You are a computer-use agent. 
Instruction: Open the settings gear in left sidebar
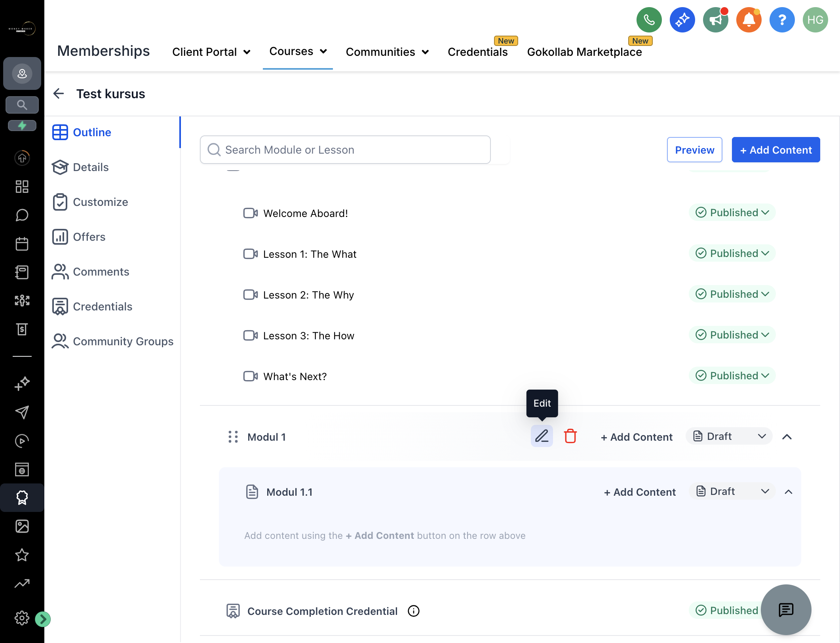click(x=22, y=618)
